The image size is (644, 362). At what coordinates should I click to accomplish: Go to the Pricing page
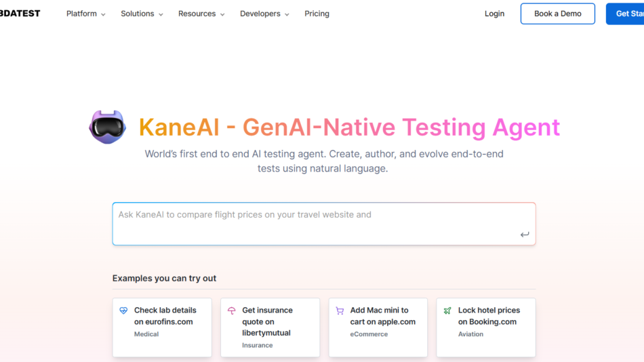[317, 14]
